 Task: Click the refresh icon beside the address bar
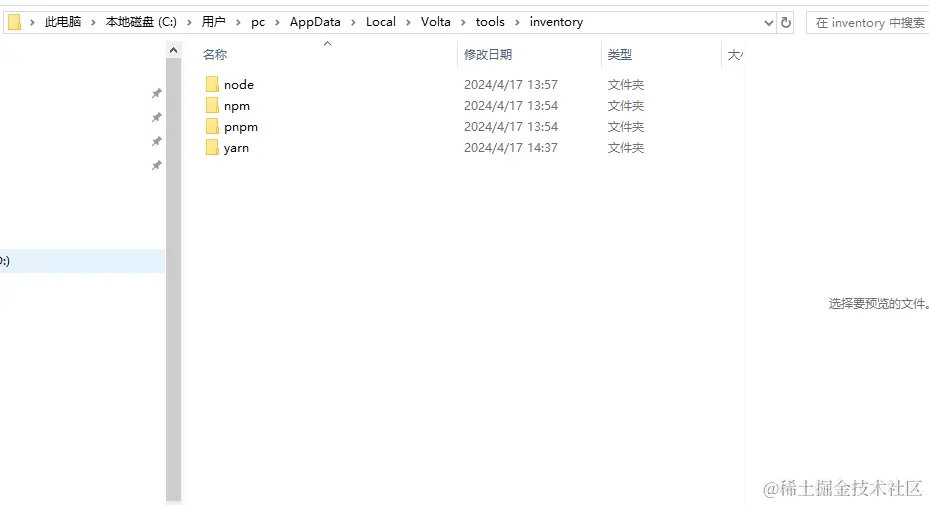[786, 23]
